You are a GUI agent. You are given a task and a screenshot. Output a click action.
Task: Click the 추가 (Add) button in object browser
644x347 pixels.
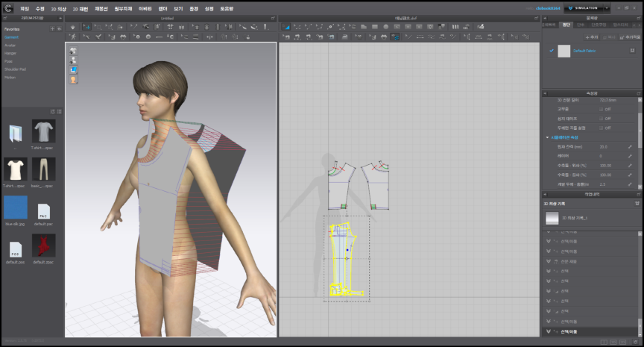pyautogui.click(x=593, y=37)
